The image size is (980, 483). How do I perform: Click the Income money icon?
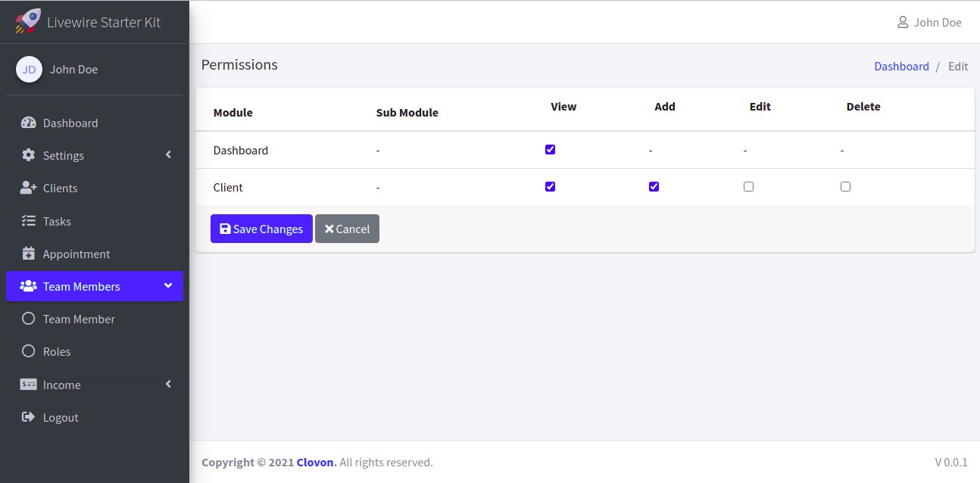[x=29, y=385]
